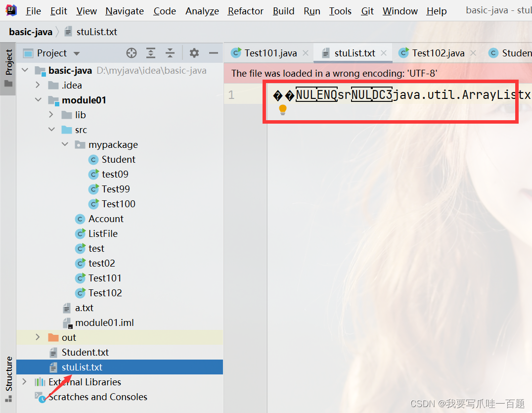Screen dimensions: 532x413
Task: Open the Refactor menu
Action: pos(245,10)
